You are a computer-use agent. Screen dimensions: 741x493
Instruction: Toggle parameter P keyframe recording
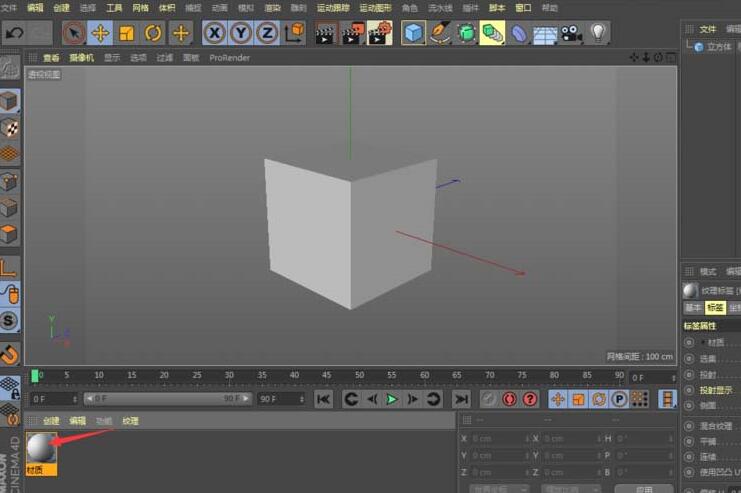(x=620, y=399)
